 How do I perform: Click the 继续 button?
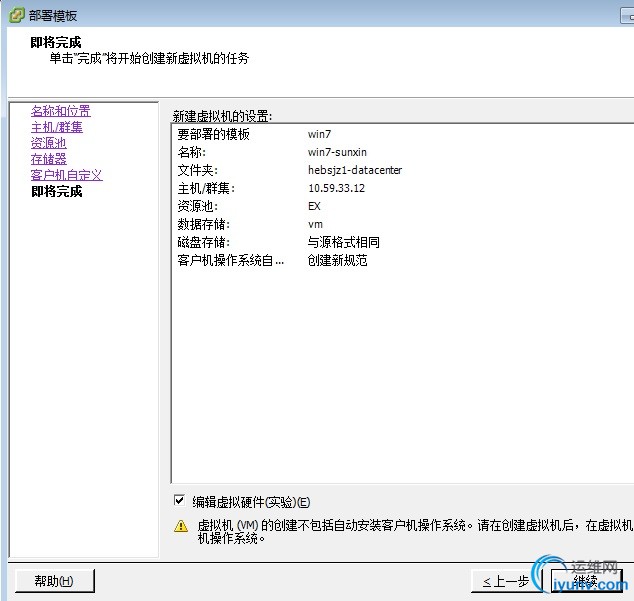tap(586, 581)
